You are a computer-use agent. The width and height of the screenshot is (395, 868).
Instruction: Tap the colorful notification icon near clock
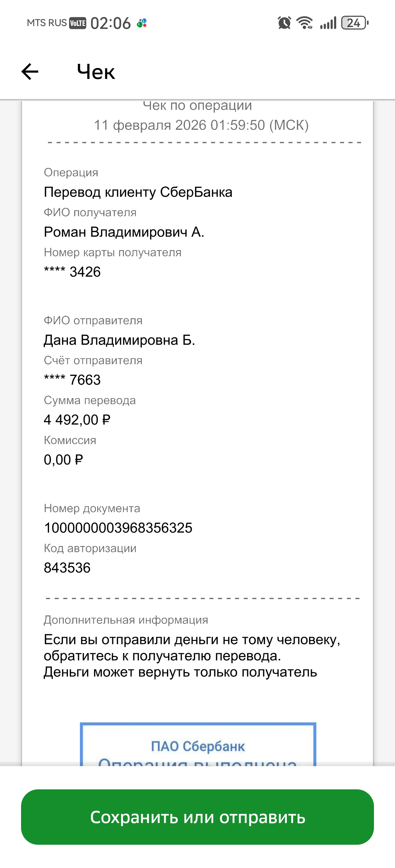pos(142,23)
